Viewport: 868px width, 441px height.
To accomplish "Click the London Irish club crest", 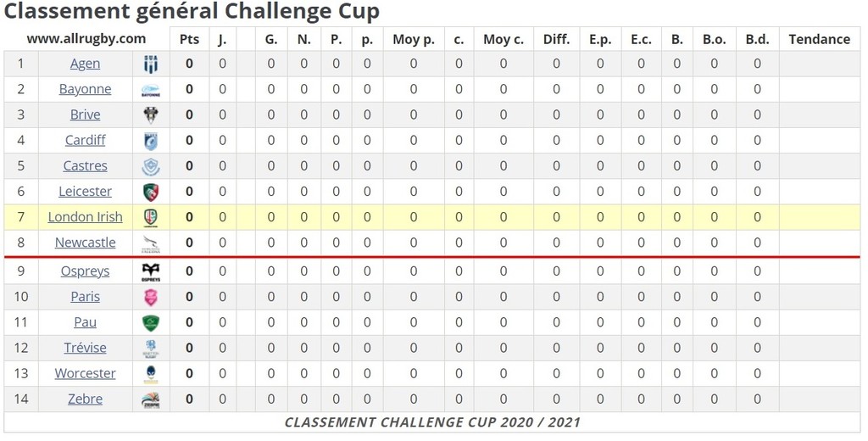I will [x=151, y=217].
